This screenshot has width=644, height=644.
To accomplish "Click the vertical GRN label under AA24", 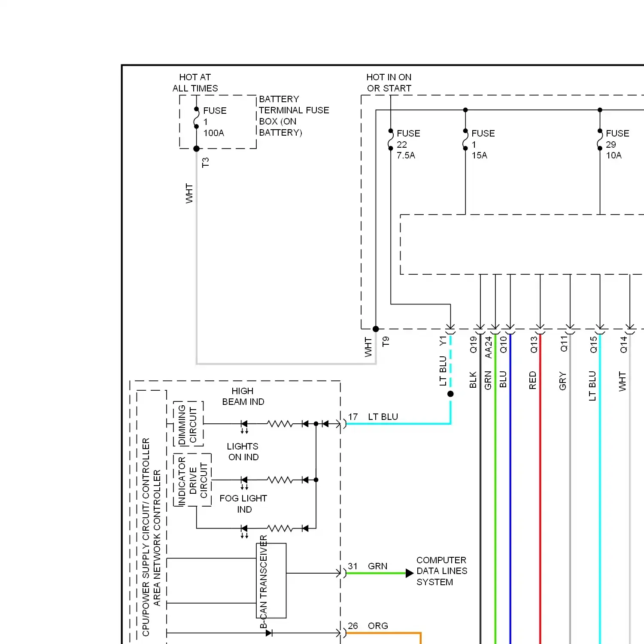I will 488,380.
